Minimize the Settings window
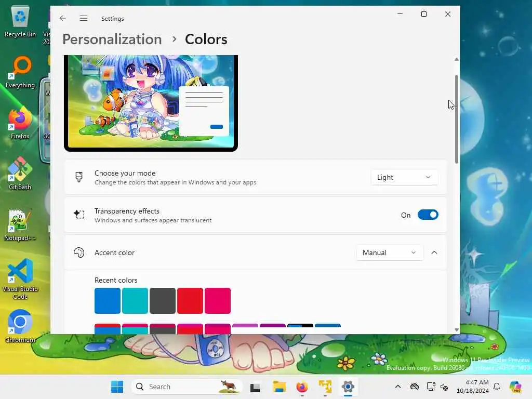The width and height of the screenshot is (532, 399). (400, 14)
